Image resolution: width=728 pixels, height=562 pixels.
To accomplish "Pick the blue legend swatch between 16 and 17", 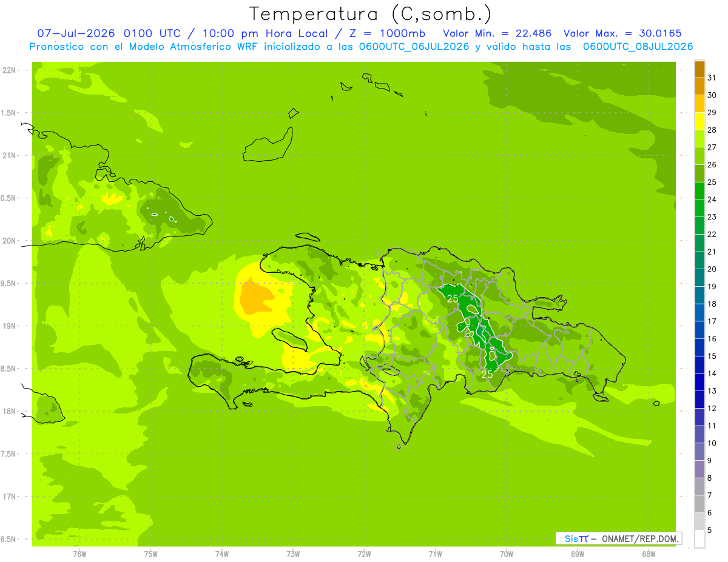I will click(699, 330).
